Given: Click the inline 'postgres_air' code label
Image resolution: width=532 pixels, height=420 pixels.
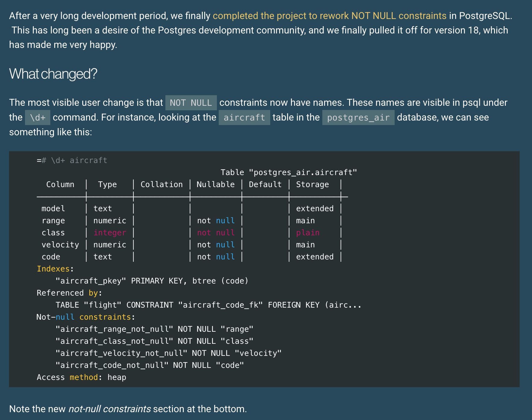Looking at the screenshot, I should tap(358, 118).
